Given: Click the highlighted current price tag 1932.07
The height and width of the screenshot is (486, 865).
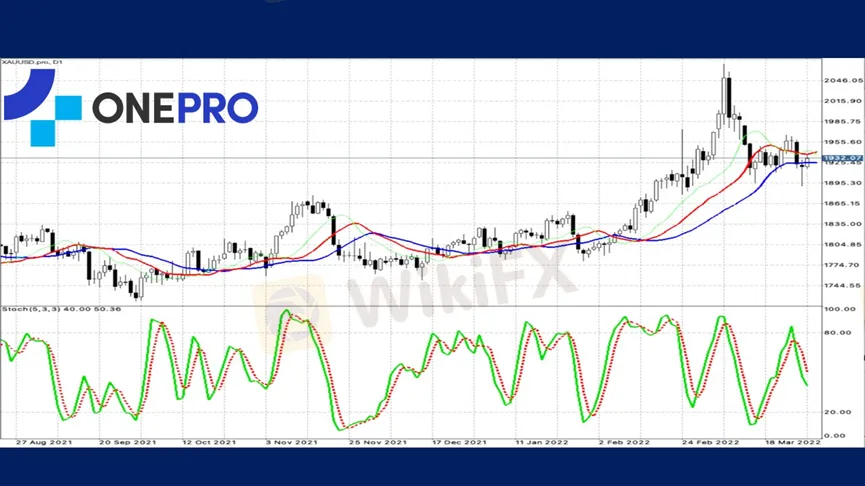Looking at the screenshot, I should point(842,158).
